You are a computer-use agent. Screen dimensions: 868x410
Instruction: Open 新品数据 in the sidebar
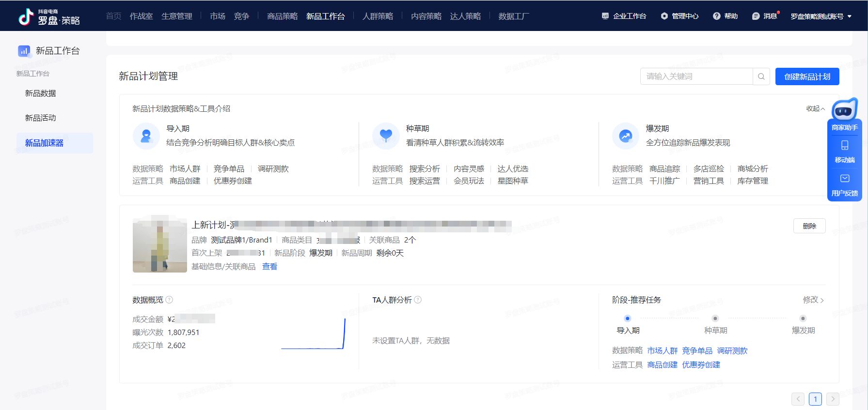point(41,93)
